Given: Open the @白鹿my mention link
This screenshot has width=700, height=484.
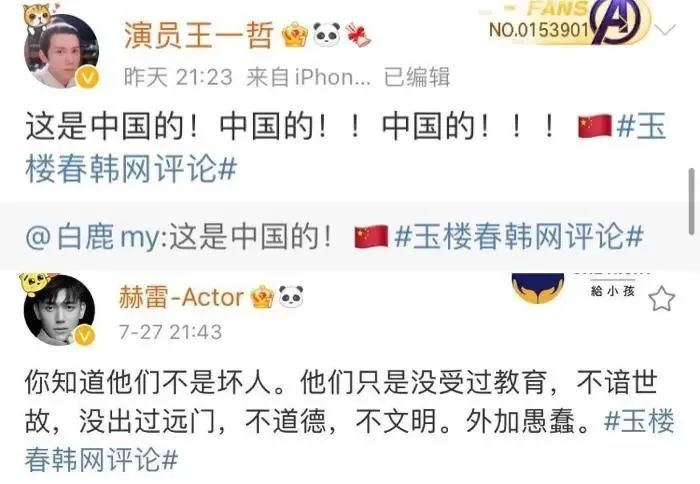Looking at the screenshot, I should tap(92, 237).
